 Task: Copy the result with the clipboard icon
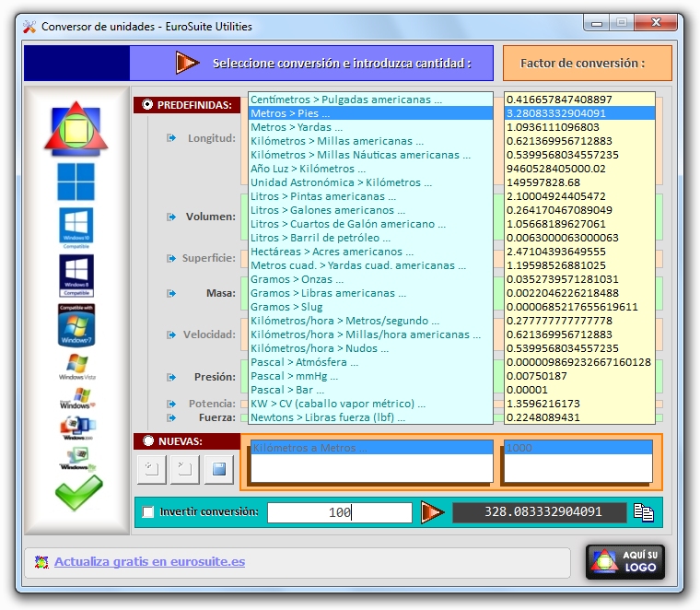644,512
